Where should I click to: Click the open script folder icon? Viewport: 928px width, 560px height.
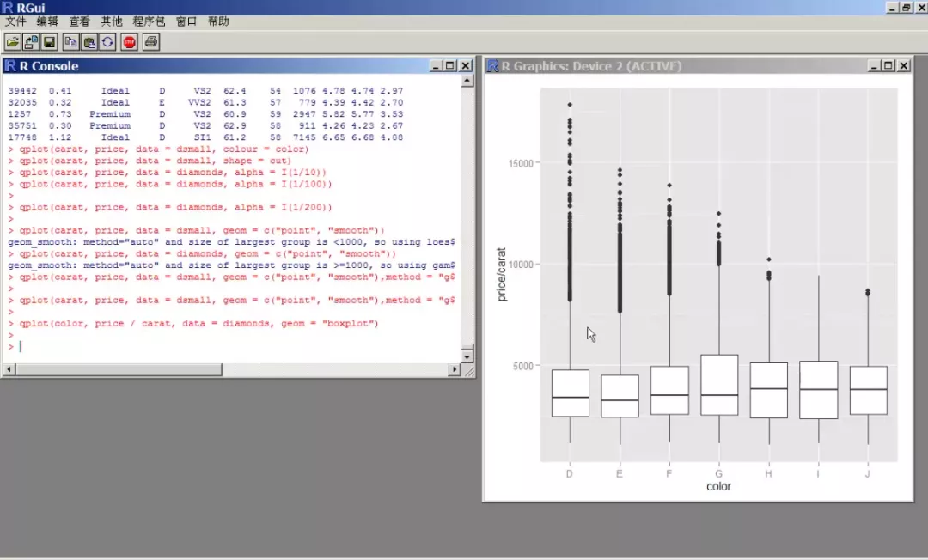[x=13, y=41]
